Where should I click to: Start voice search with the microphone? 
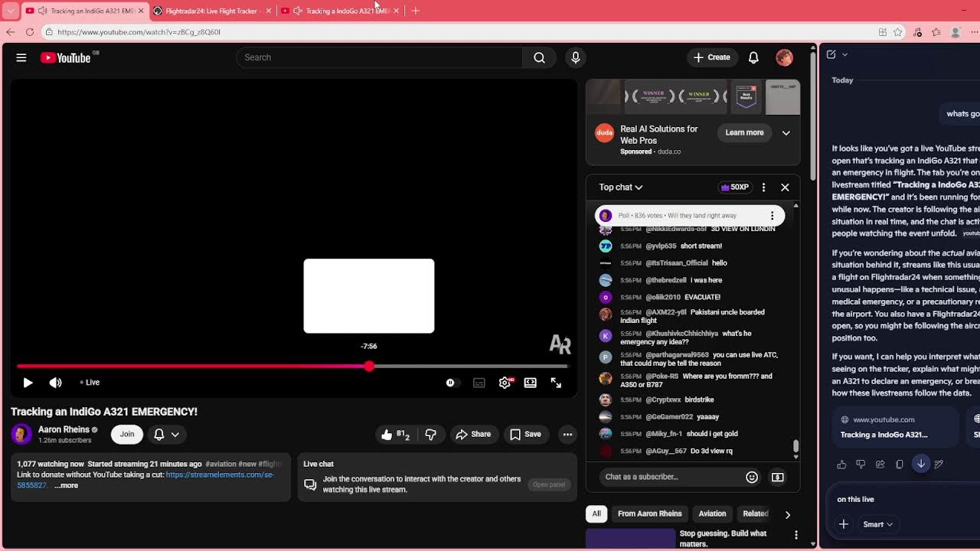pyautogui.click(x=576, y=57)
